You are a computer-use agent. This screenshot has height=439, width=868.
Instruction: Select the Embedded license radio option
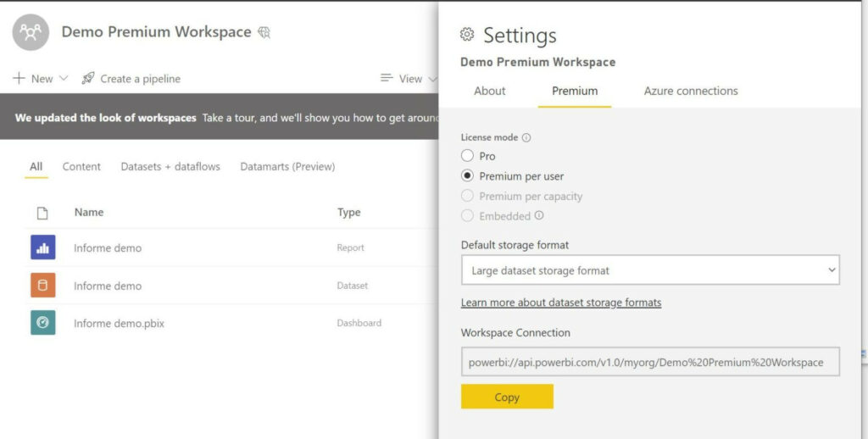(467, 215)
